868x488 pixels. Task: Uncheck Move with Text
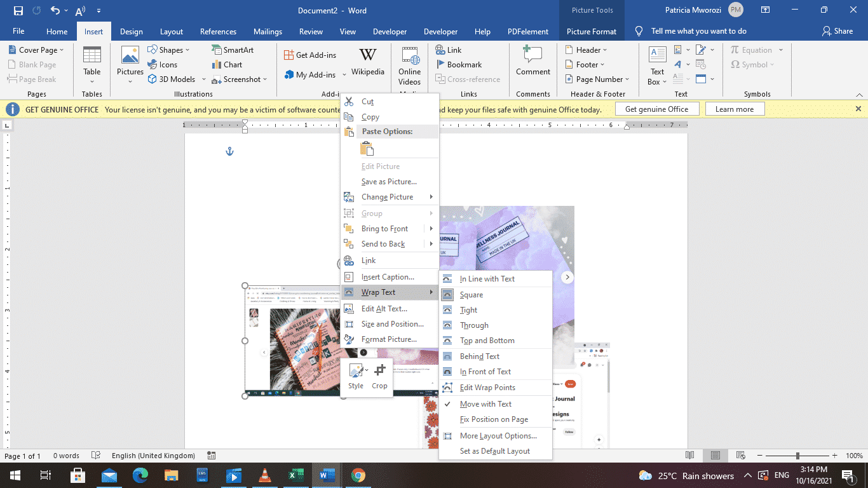[x=485, y=403]
